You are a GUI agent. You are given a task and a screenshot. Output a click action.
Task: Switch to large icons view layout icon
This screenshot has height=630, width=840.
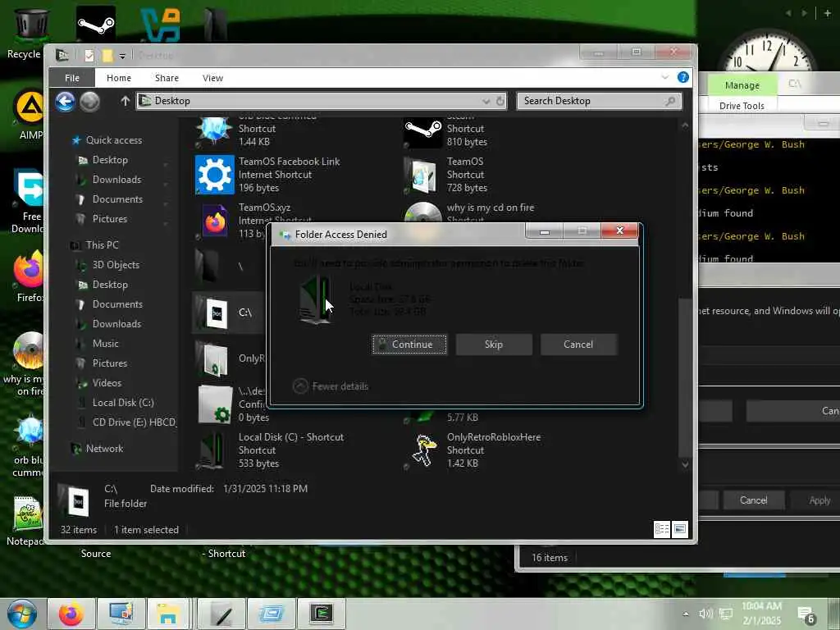pyautogui.click(x=680, y=529)
